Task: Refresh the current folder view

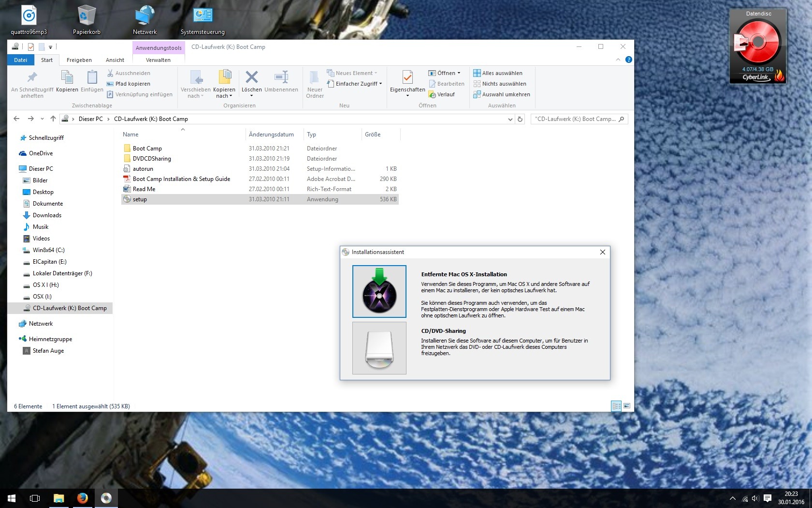Action: [520, 119]
